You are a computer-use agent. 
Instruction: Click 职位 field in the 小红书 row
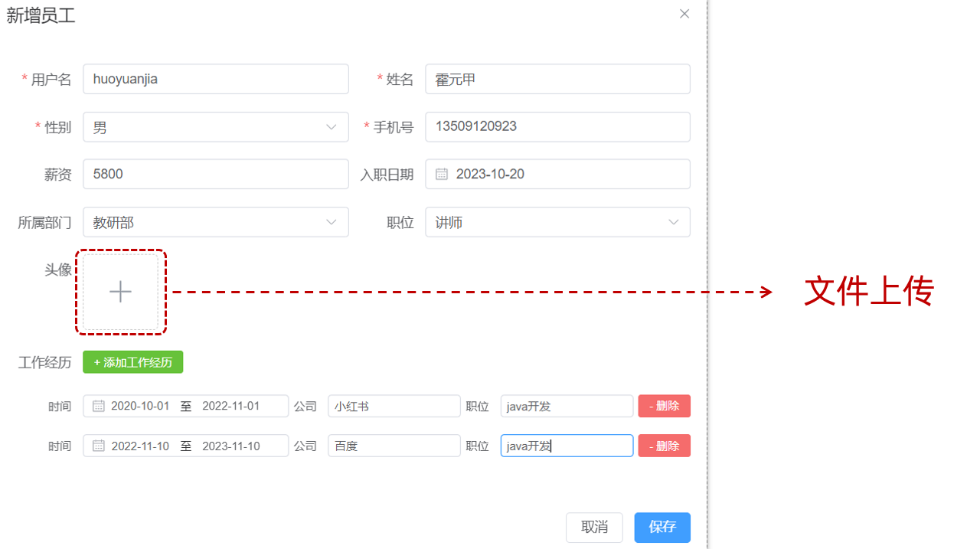coord(567,406)
